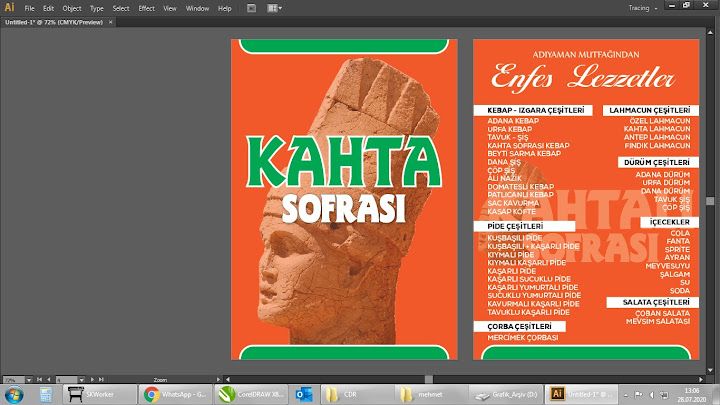Switch to the CorelDRAW taskbar window

click(251, 394)
